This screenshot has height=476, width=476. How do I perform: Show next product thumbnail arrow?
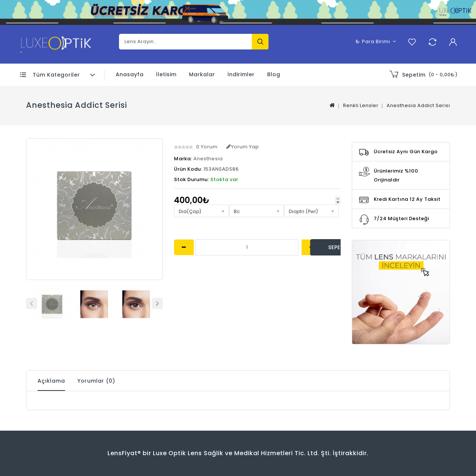(157, 303)
